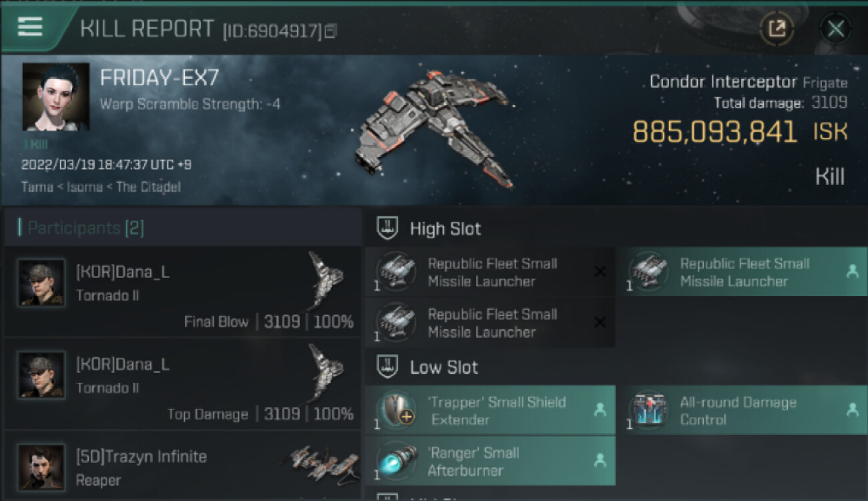Click the Tornado II ship thumbnail in the Final Blow entry
The height and width of the screenshot is (501, 868).
tap(327, 281)
